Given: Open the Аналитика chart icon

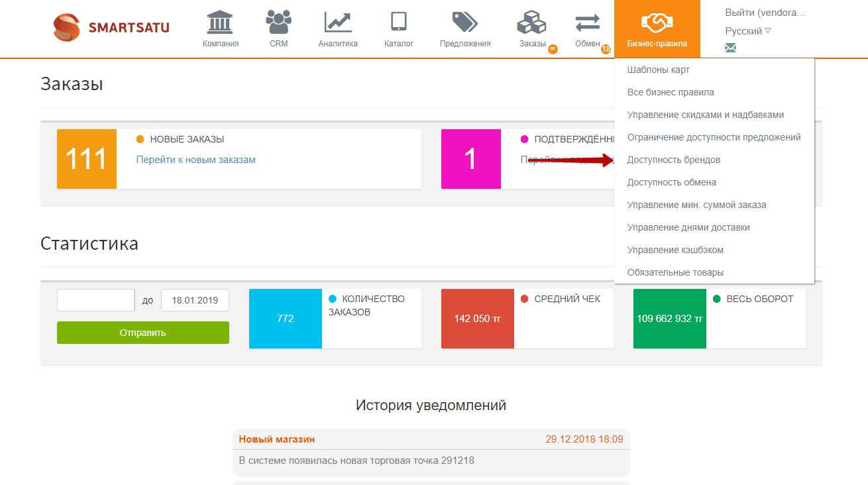Looking at the screenshot, I should (337, 22).
